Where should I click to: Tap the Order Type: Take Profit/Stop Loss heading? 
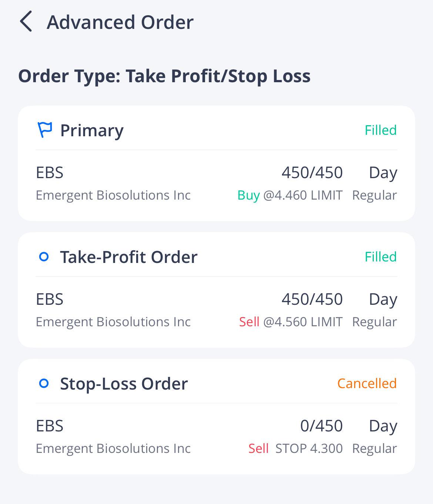point(164,76)
